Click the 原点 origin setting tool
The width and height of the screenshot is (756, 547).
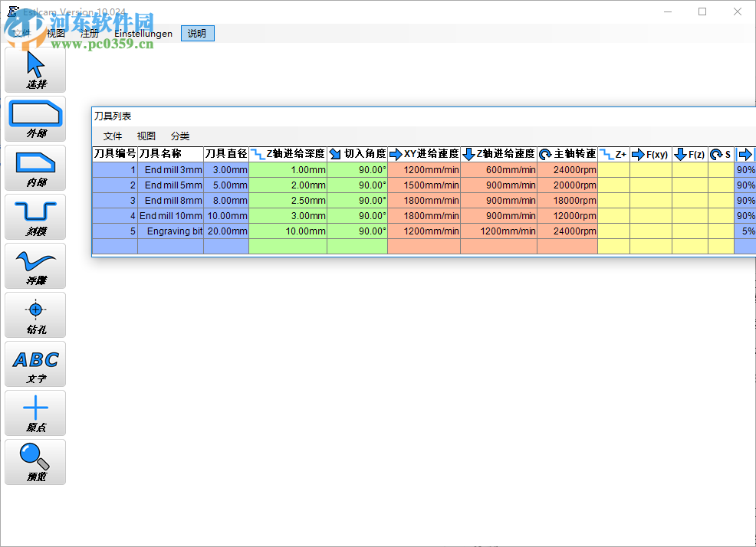[35, 413]
